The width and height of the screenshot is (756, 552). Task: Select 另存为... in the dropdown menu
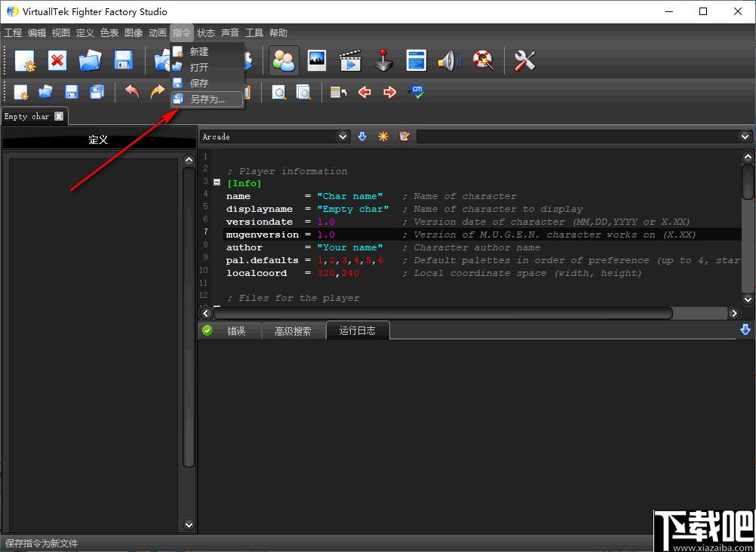207,100
